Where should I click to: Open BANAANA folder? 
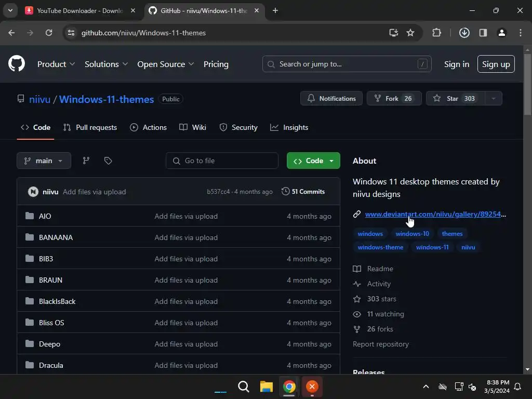[56, 237]
